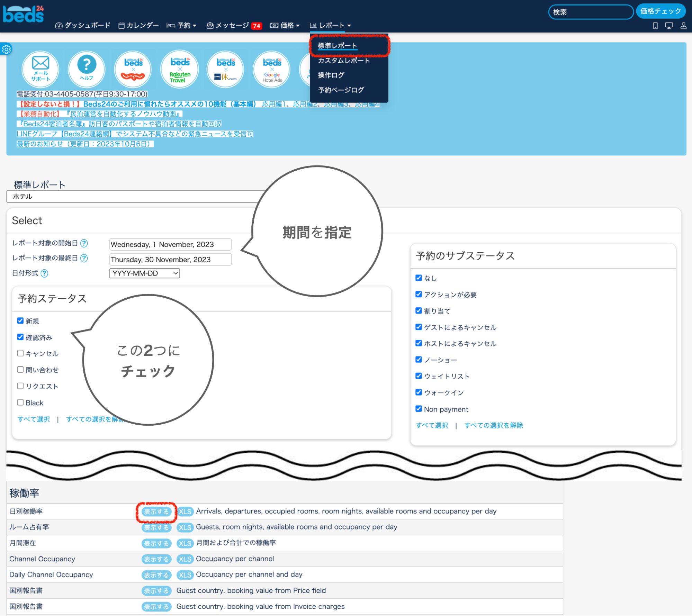
Task: Click the report start date field
Action: (x=170, y=244)
